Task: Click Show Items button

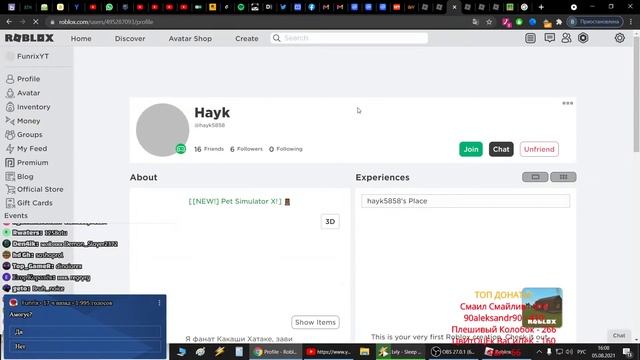Action: click(315, 322)
